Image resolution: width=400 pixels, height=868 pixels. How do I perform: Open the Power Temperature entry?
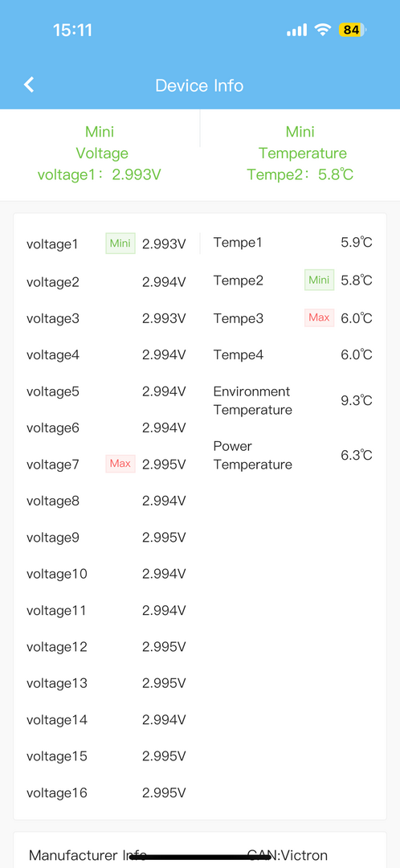(292, 455)
